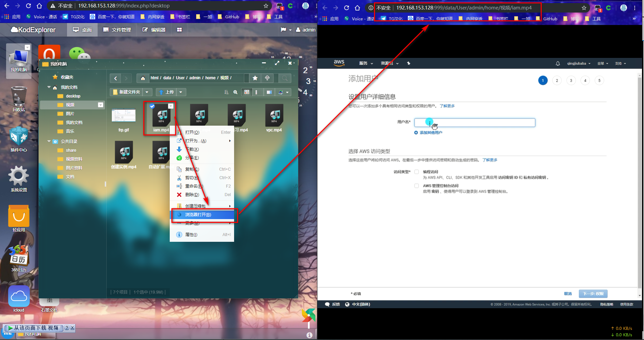The height and width of the screenshot is (340, 644).
Task: Choose 删除(D) in context menu
Action: 202,195
